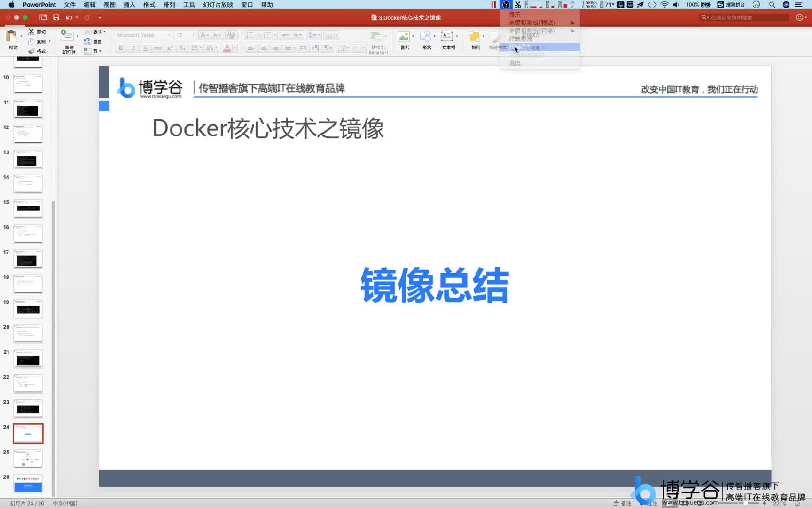Toggle right-to-left text direction
This screenshot has width=812, height=508.
[x=328, y=48]
